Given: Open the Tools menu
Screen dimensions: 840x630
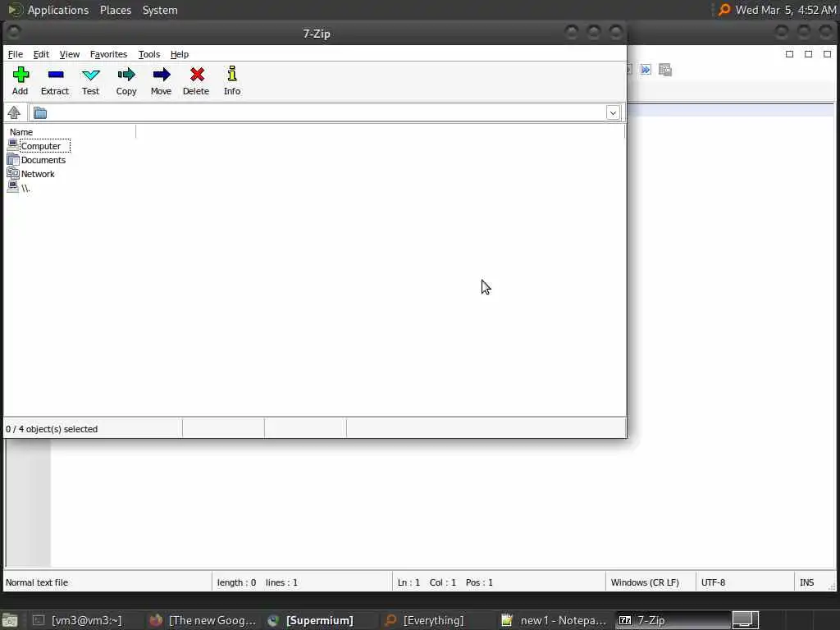Looking at the screenshot, I should (x=149, y=54).
